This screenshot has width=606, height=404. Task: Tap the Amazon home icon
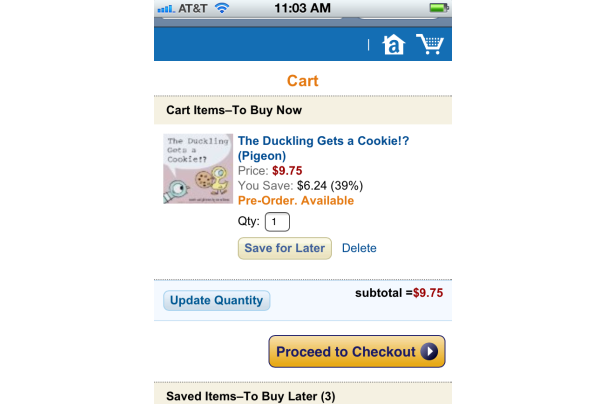(x=393, y=45)
